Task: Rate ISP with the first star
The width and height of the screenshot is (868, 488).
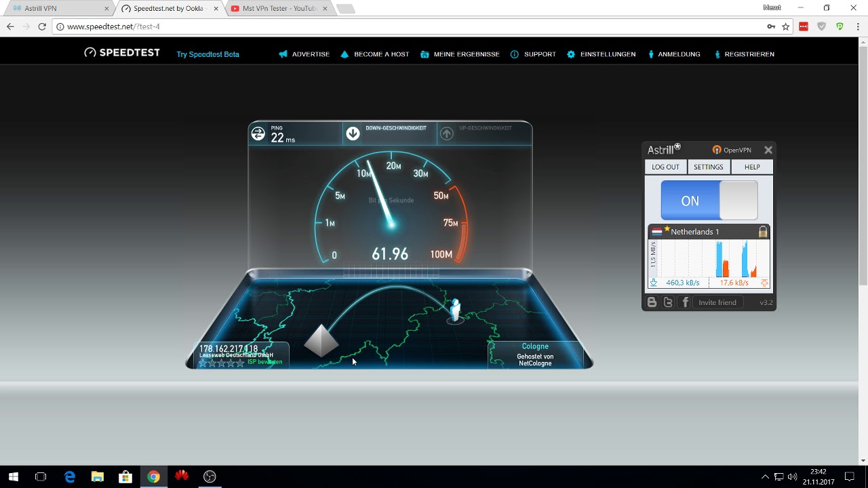Action: (x=202, y=363)
